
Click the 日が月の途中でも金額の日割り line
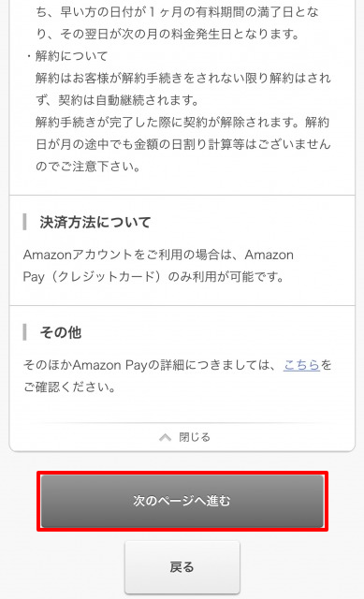pyautogui.click(x=183, y=144)
